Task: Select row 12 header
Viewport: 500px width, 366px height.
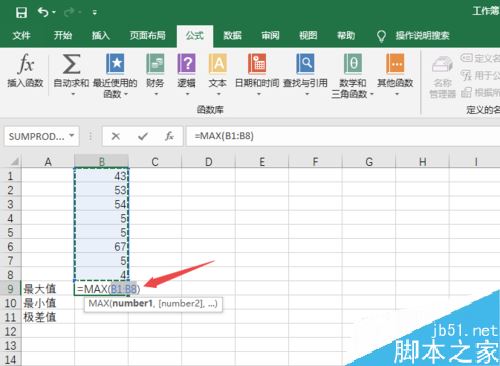Action: [10, 331]
